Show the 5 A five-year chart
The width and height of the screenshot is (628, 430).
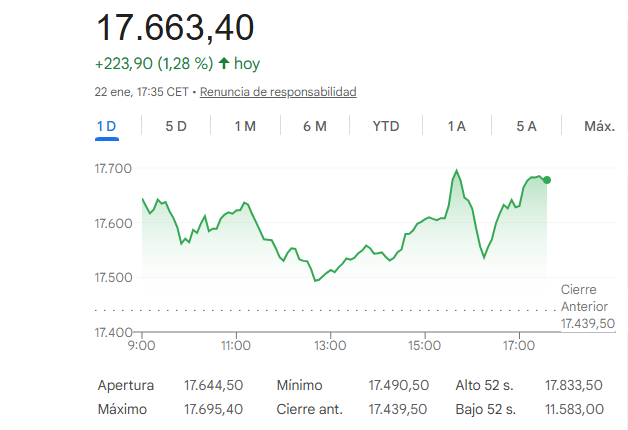coord(527,126)
